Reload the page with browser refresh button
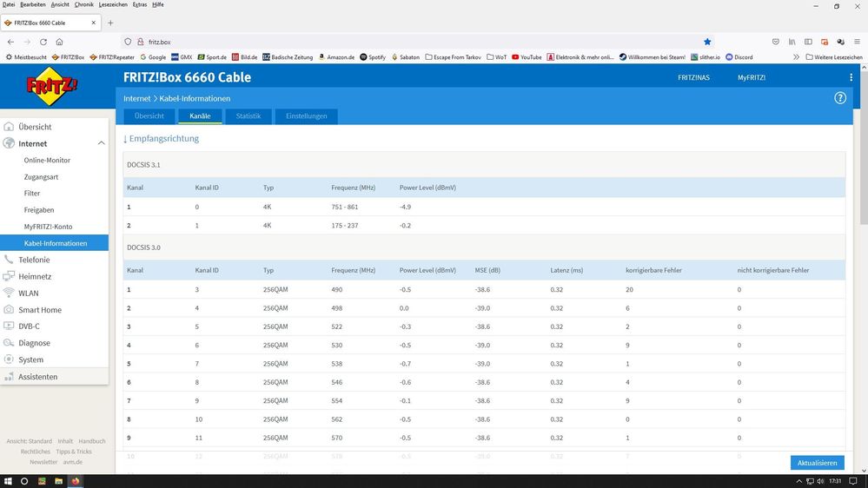868x488 pixels. 43,41
